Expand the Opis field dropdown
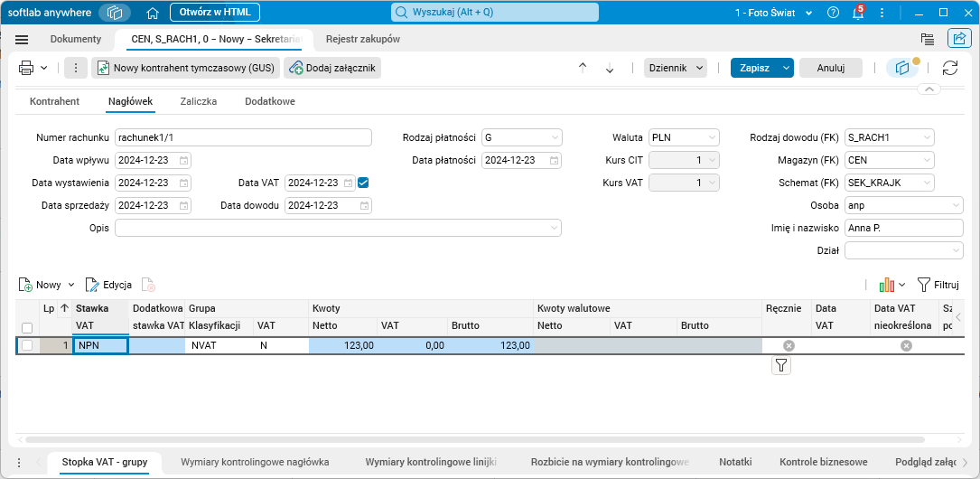The width and height of the screenshot is (980, 479). tap(554, 229)
